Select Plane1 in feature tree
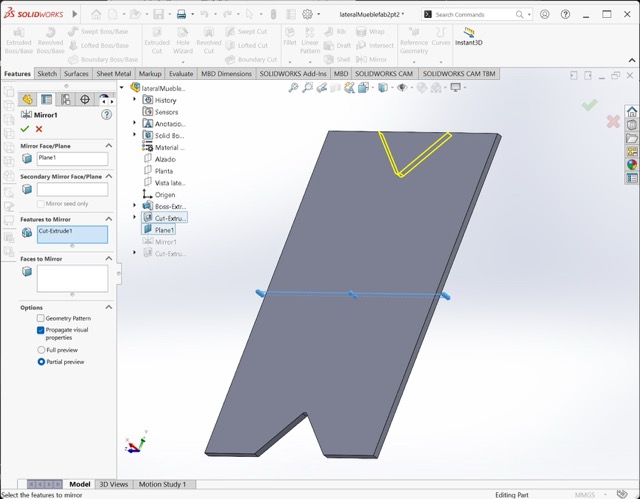Viewport: 640px width, 499px height. [x=159, y=230]
